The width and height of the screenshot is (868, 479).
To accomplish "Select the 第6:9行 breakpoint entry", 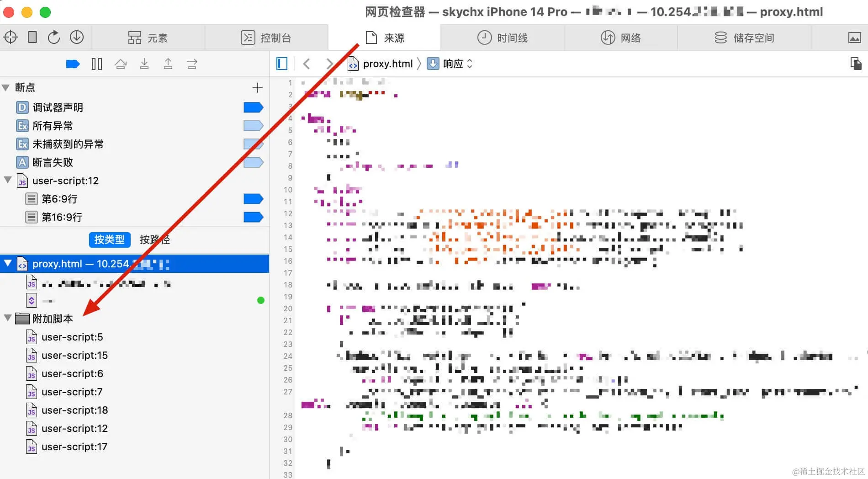I will coord(134,199).
